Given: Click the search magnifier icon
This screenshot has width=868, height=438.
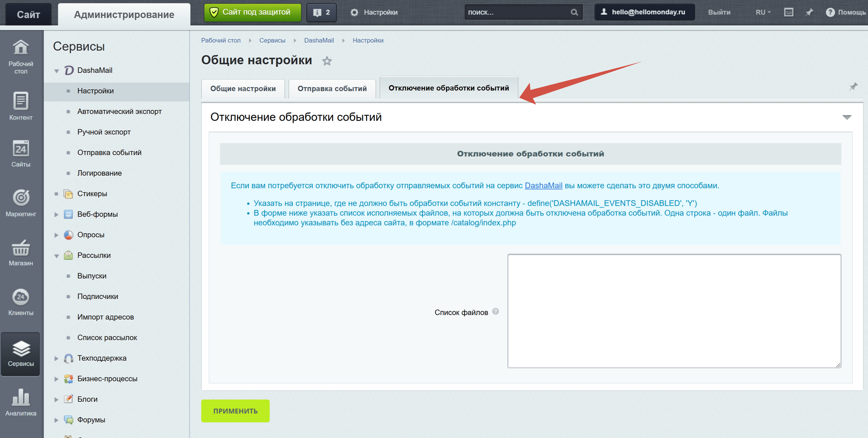Looking at the screenshot, I should click(574, 13).
